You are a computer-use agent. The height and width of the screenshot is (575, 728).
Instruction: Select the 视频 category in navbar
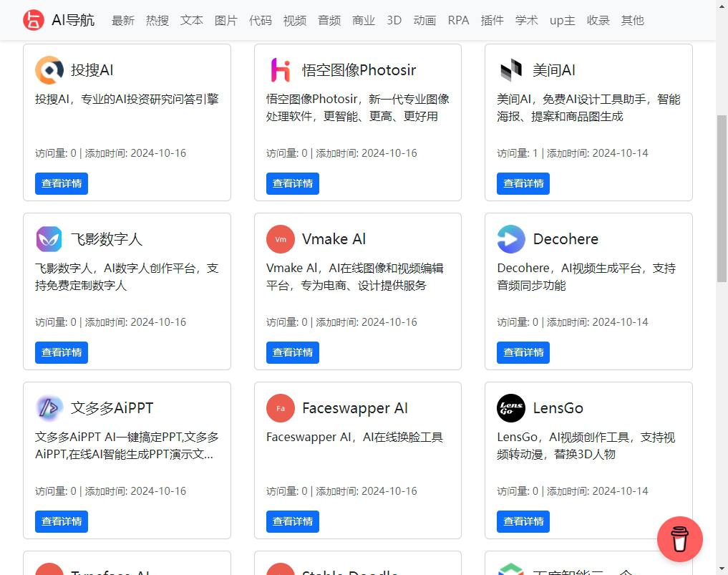[295, 21]
